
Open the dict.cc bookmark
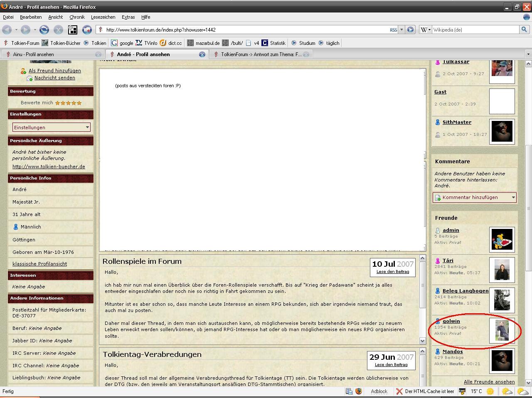(171, 43)
